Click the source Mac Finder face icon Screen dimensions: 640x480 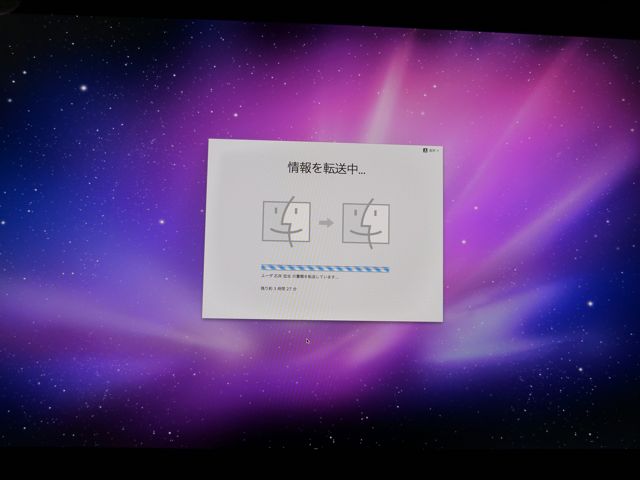[286, 221]
